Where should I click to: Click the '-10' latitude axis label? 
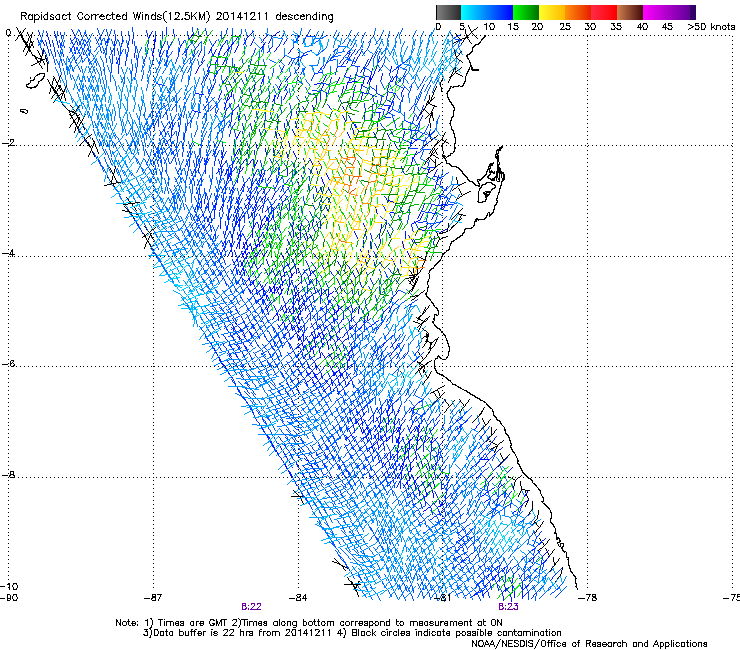point(9,586)
